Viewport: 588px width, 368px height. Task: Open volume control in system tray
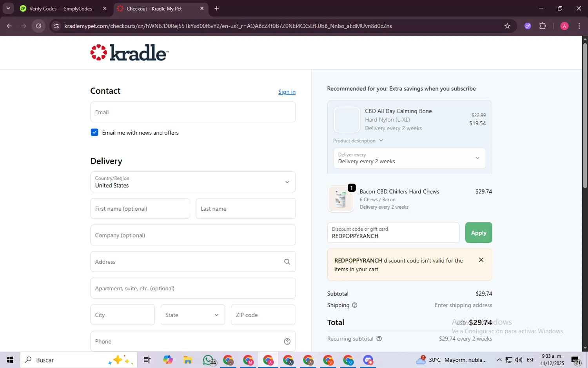tap(519, 360)
